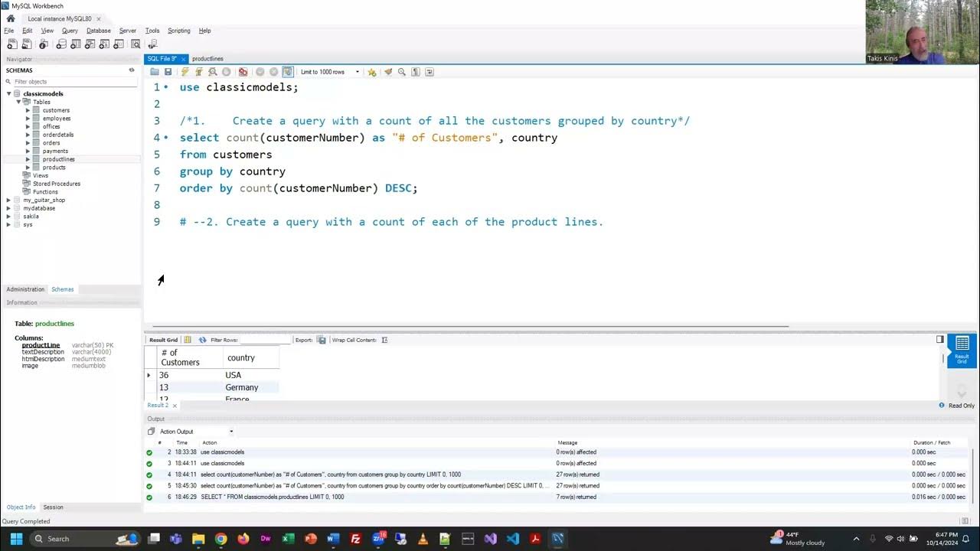Beautify the query with broom icon
The width and height of the screenshot is (980, 551).
pos(388,72)
